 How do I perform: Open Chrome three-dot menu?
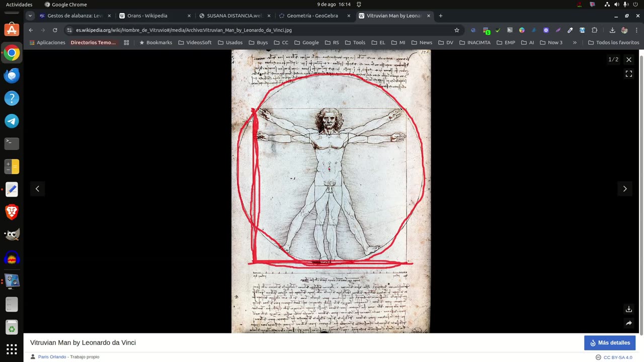(x=636, y=30)
